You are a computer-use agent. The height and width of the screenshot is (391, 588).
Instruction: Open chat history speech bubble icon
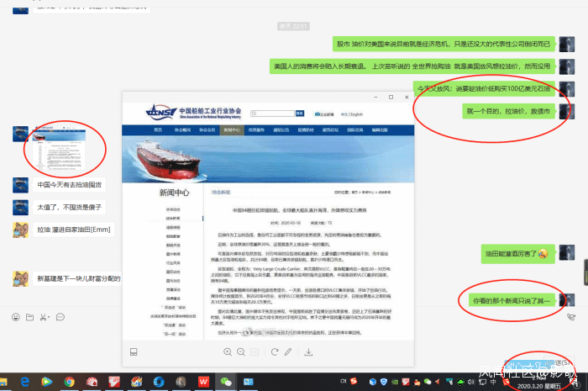tap(60, 318)
